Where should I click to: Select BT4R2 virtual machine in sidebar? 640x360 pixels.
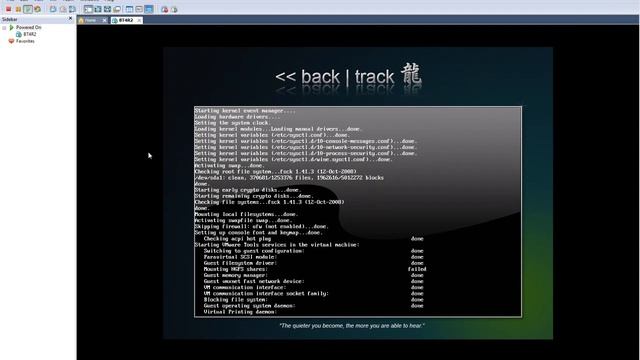[x=29, y=34]
